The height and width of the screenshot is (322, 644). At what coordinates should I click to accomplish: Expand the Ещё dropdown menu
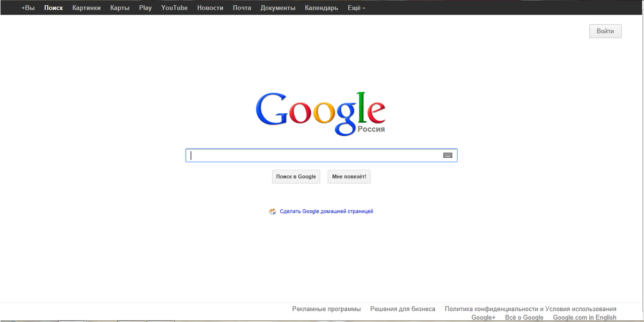pos(356,8)
